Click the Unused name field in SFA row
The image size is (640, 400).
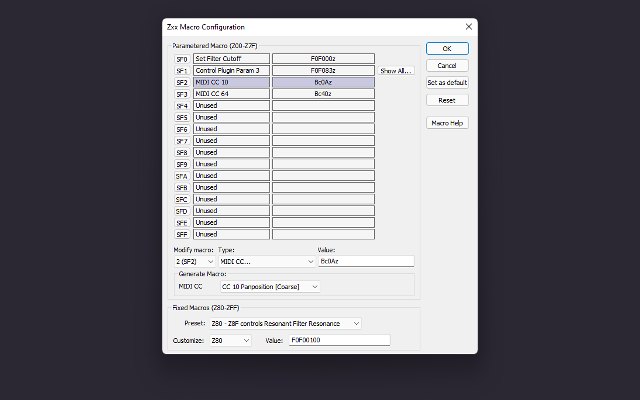click(231, 176)
